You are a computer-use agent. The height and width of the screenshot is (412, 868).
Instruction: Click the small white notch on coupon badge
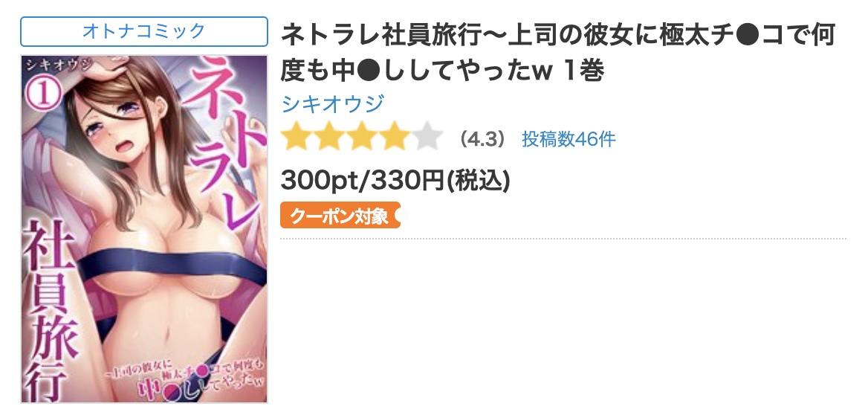[398, 216]
